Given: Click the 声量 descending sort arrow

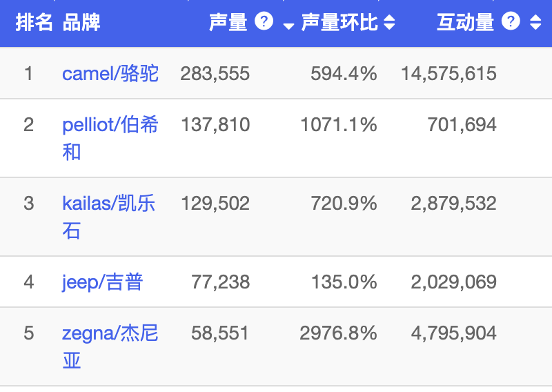Looking at the screenshot, I should 288,26.
